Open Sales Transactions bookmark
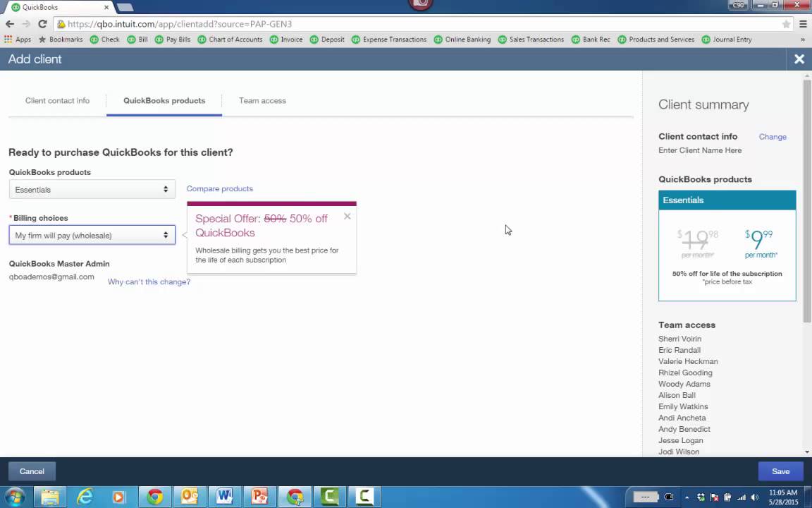Screen dimensions: 812x508 531,40
